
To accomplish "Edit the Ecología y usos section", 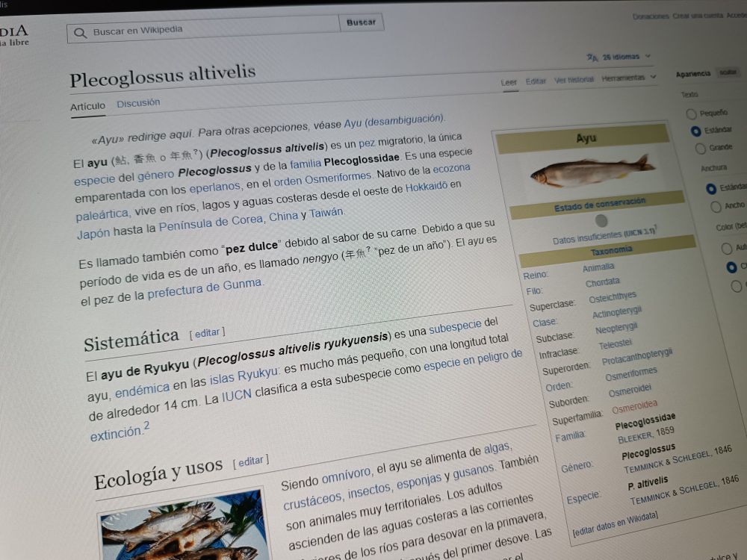I will click(x=251, y=461).
